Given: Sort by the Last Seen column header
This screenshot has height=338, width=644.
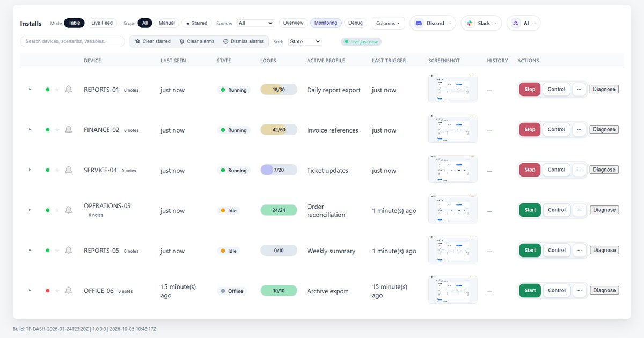Looking at the screenshot, I should coord(173,61).
